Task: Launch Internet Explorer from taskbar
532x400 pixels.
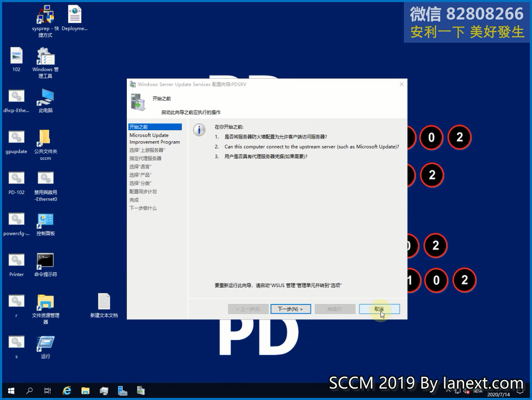Action: pos(66,391)
